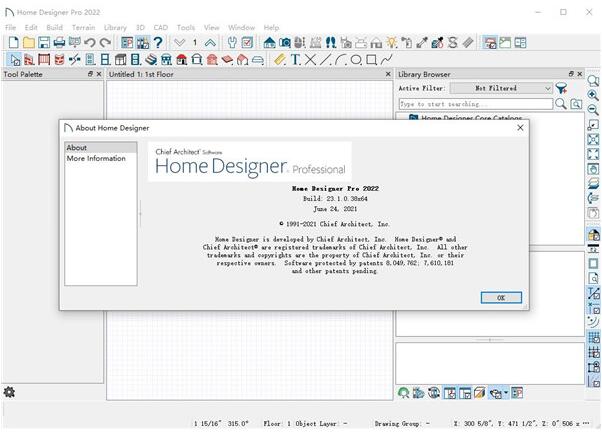The height and width of the screenshot is (433, 602).
Task: Click the Print icon in the toolbar
Action: point(59,42)
